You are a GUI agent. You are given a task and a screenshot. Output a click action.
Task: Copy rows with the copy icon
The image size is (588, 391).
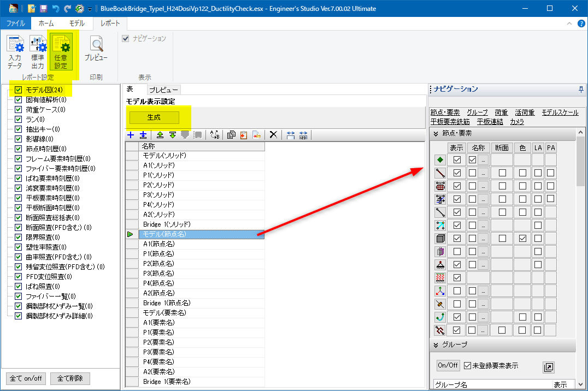231,135
